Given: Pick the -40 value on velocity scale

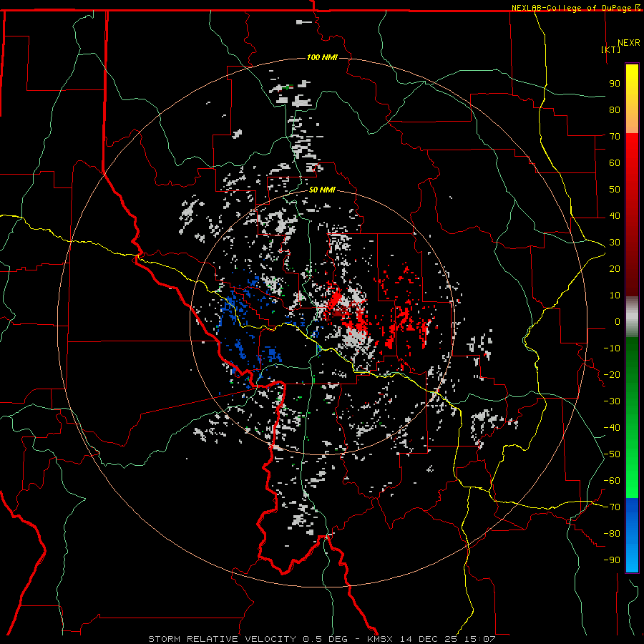Looking at the screenshot, I should [612, 428].
